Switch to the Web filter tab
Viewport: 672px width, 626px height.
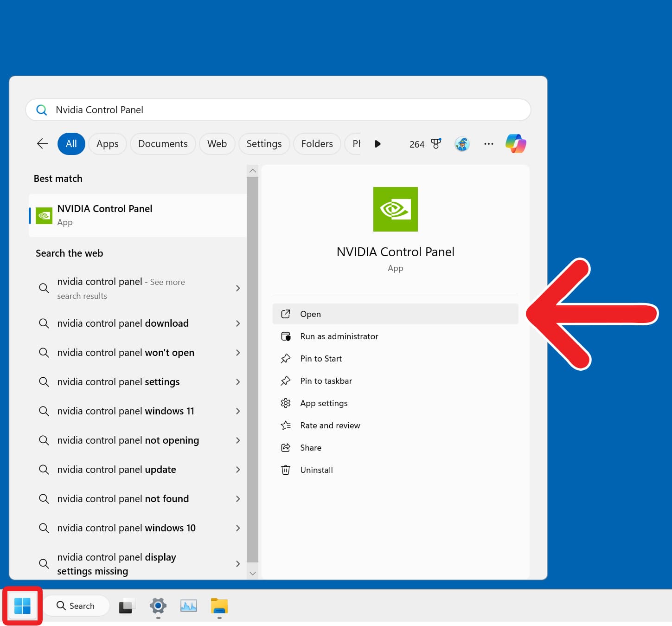point(217,144)
